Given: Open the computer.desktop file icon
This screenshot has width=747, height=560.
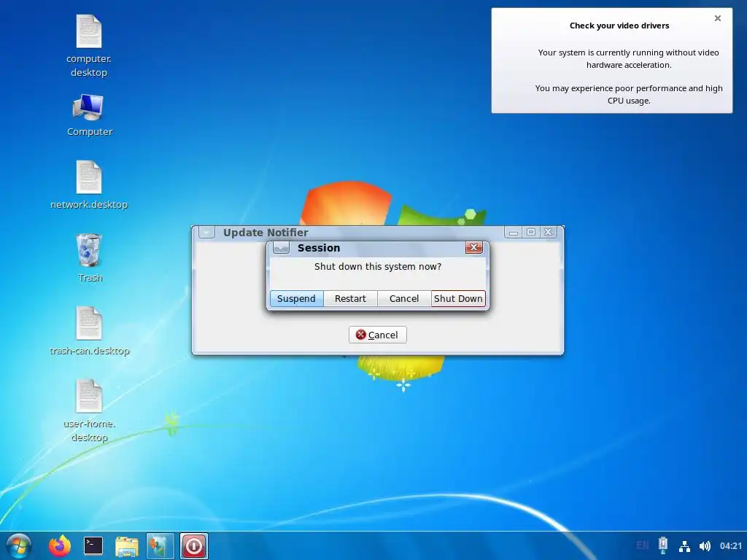Looking at the screenshot, I should click(88, 32).
